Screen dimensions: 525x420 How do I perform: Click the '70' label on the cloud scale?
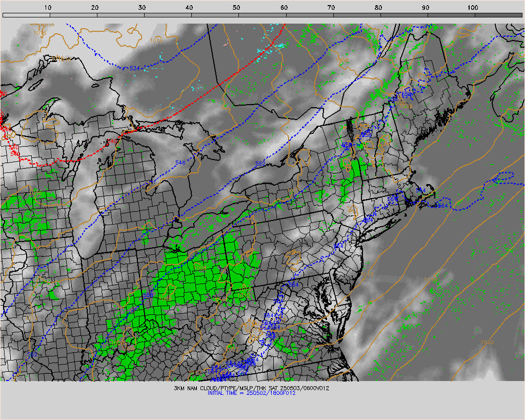[x=331, y=7]
